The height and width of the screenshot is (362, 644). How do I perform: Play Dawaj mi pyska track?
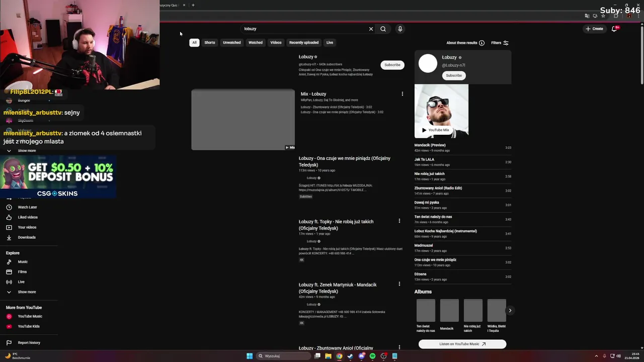[x=462, y=205]
